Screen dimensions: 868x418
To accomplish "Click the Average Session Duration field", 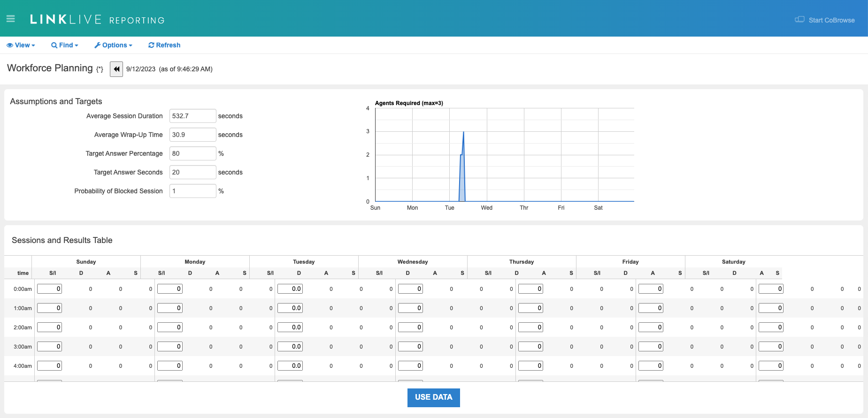I will [192, 116].
